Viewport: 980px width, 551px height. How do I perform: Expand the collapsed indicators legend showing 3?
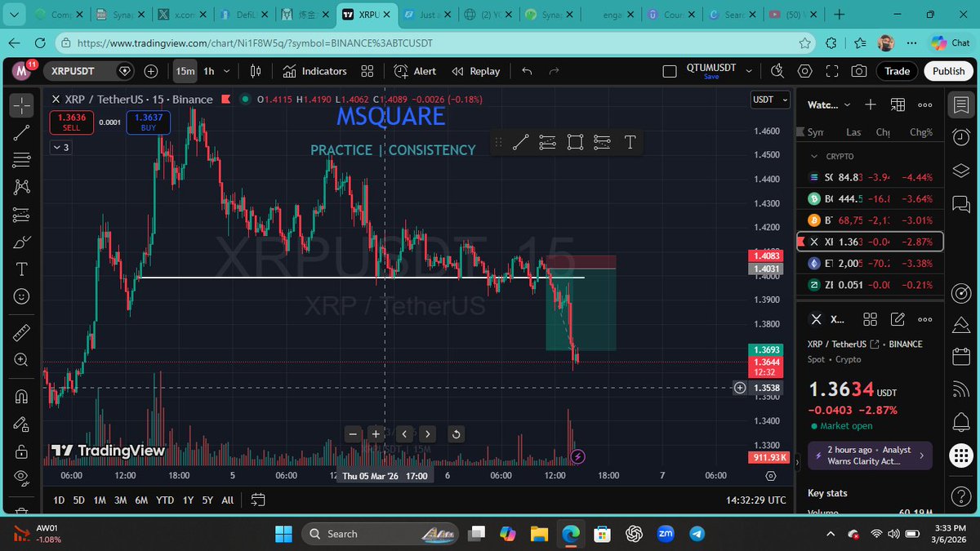pyautogui.click(x=60, y=148)
